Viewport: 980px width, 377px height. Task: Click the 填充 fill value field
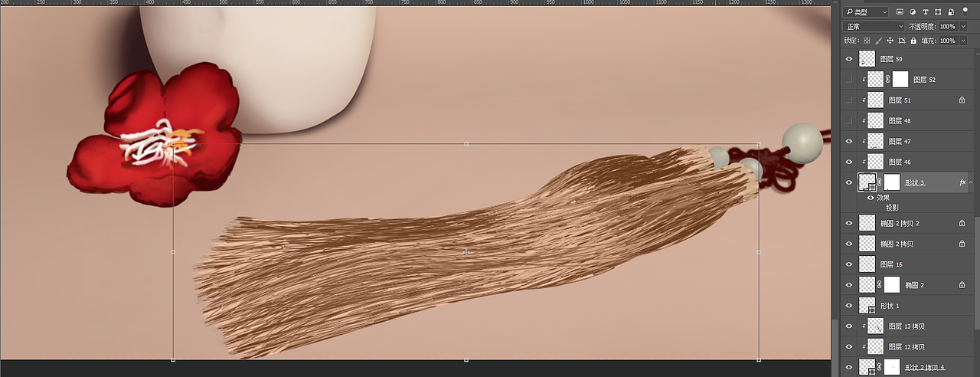(948, 41)
